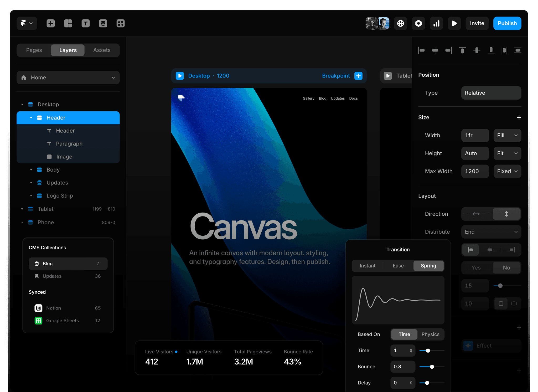Switch to the Assets tab
538x392 pixels.
point(102,50)
